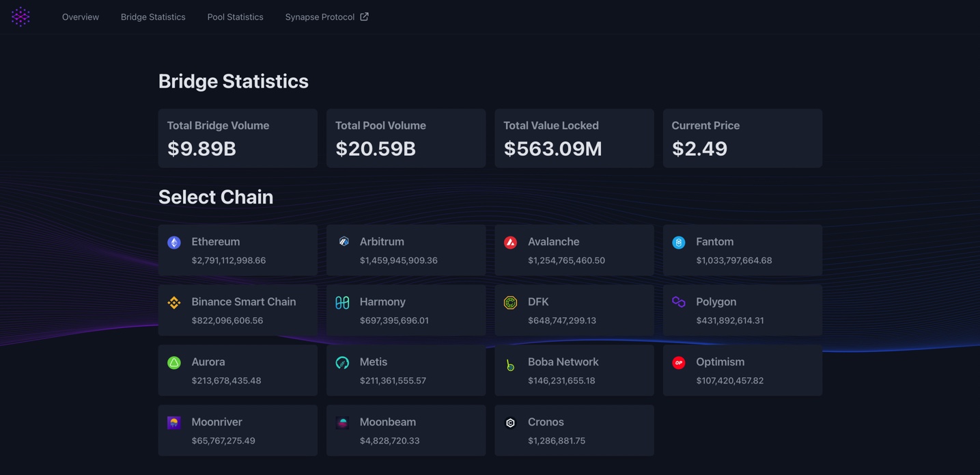The width and height of the screenshot is (980, 475).
Task: Click Moonbeam volume $4,828,720.33
Action: (x=391, y=441)
